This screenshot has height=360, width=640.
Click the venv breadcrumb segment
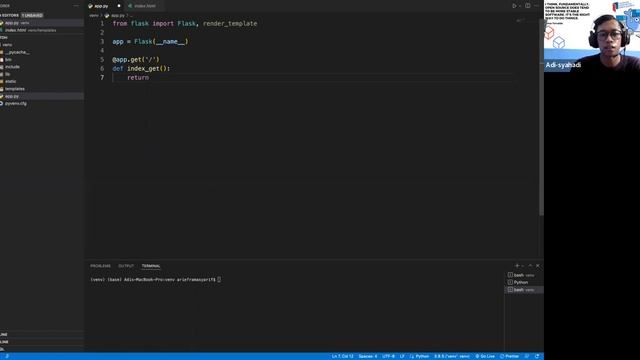(x=94, y=16)
